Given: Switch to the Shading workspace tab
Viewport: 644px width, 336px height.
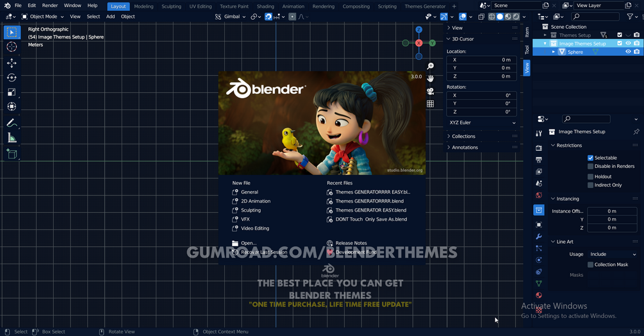Looking at the screenshot, I should (x=265, y=6).
